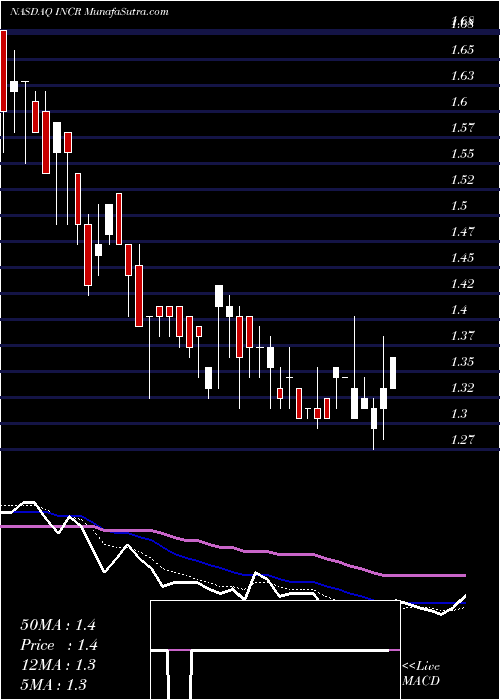This screenshot has height=700, width=500.
Task: Click the first tall red candlestick at left
Action: pos(4,71)
